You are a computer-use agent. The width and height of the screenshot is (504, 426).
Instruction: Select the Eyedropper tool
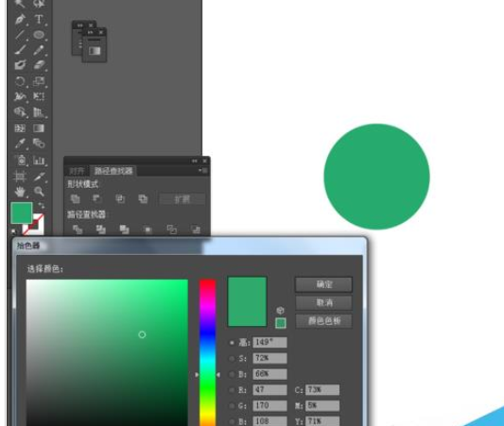click(20, 144)
